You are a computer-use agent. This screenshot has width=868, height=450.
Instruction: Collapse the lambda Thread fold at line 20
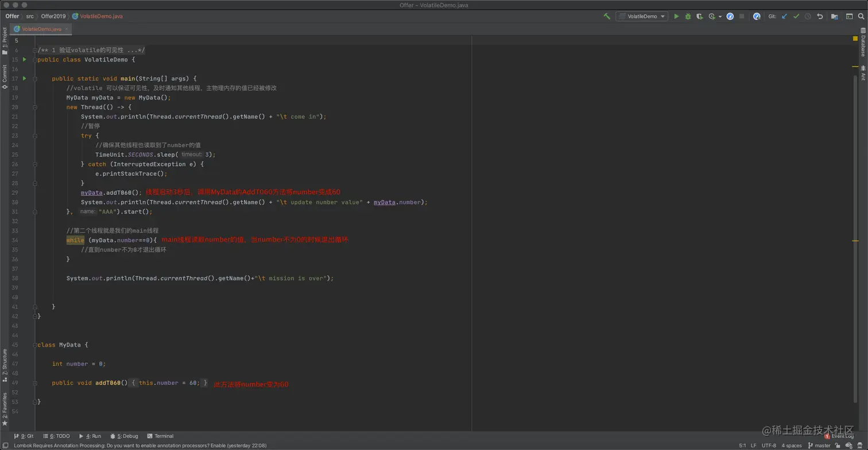35,107
